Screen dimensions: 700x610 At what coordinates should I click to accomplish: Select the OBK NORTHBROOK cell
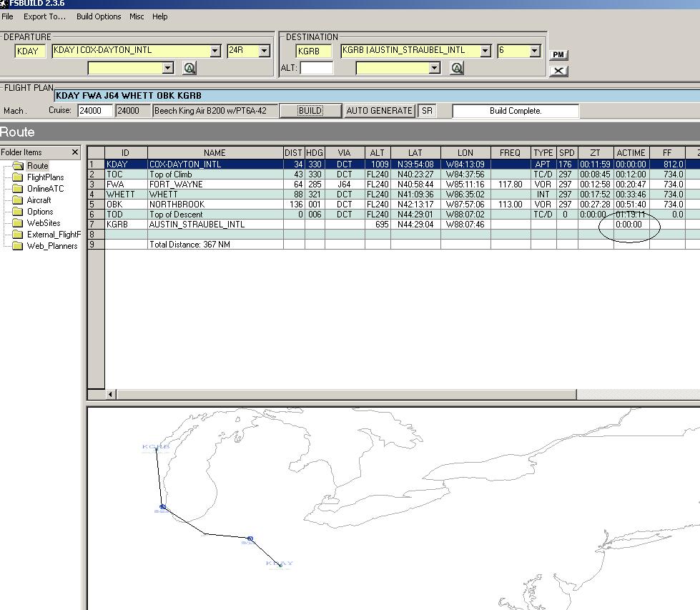pyautogui.click(x=215, y=204)
